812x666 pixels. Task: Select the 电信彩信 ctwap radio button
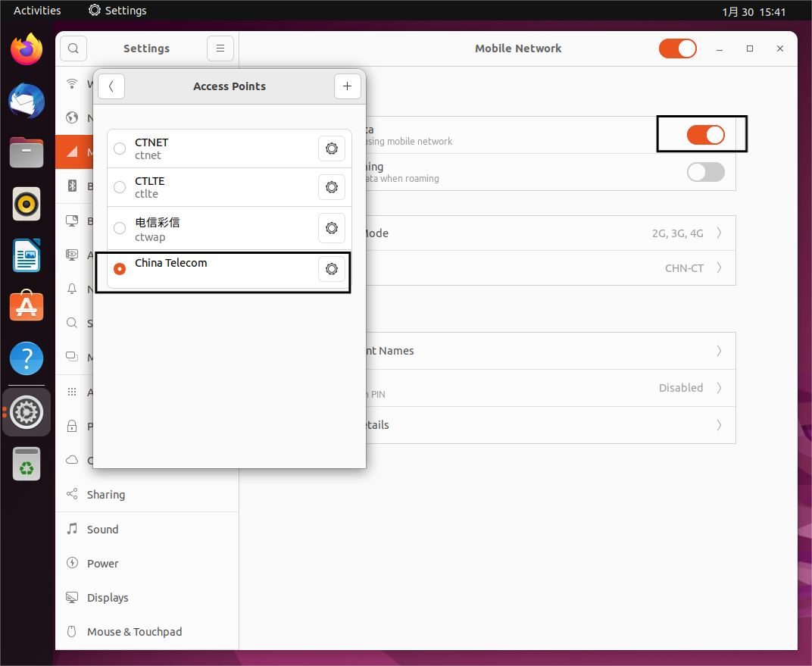120,228
